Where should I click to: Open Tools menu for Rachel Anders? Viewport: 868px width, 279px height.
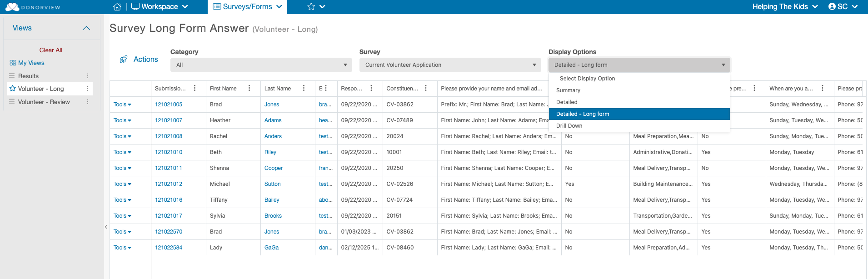(122, 136)
